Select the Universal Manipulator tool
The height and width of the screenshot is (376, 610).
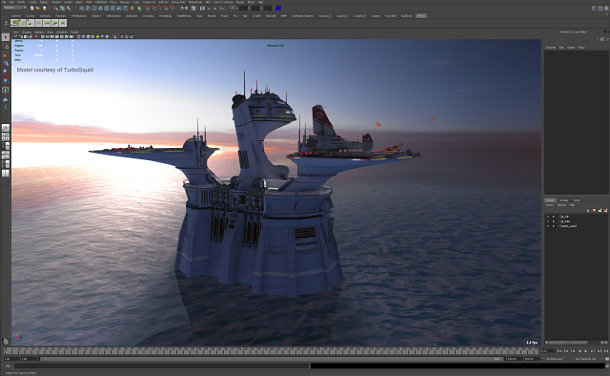tap(5, 90)
